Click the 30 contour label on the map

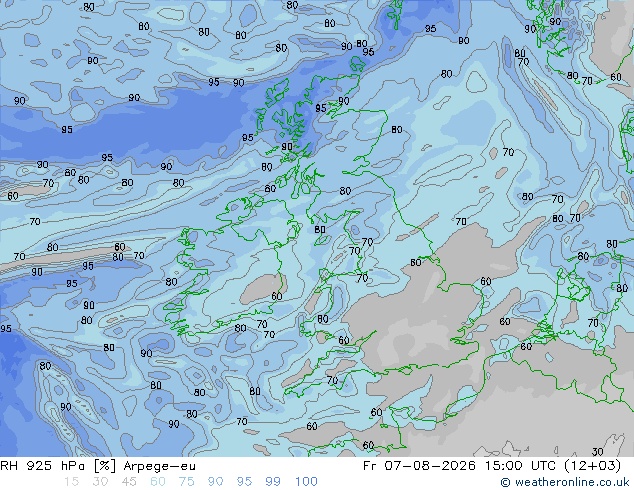tap(598, 452)
